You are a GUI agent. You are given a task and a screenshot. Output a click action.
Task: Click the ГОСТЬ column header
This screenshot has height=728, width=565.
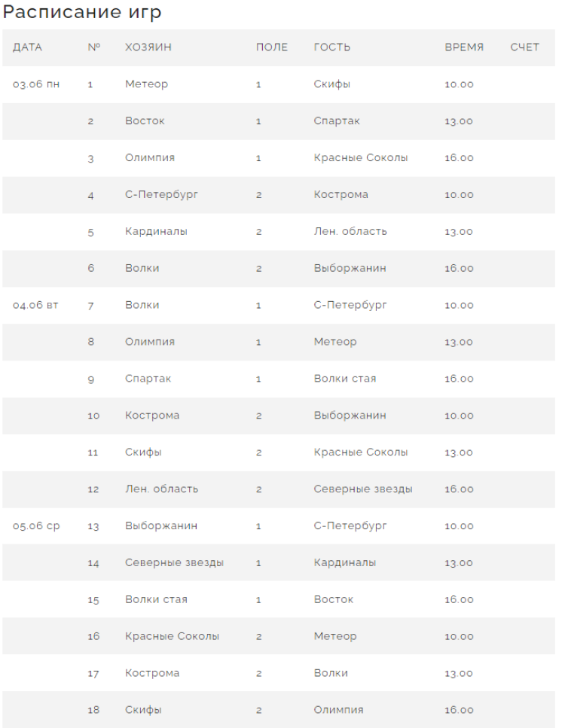coord(332,47)
